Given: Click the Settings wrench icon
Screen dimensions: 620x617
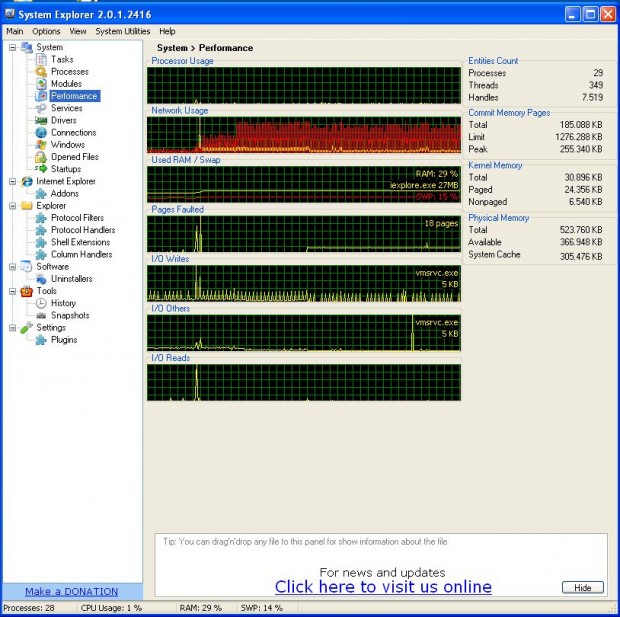Looking at the screenshot, I should (27, 327).
